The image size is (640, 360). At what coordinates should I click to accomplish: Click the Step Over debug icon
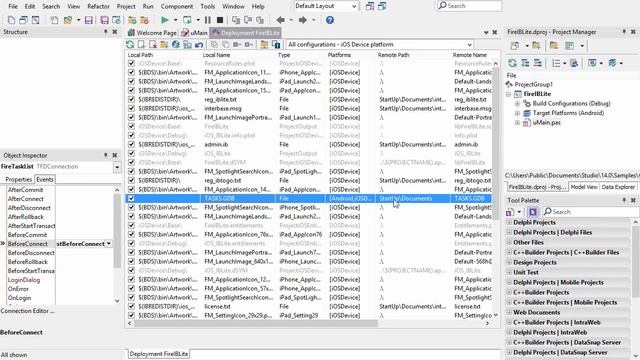pos(248,20)
